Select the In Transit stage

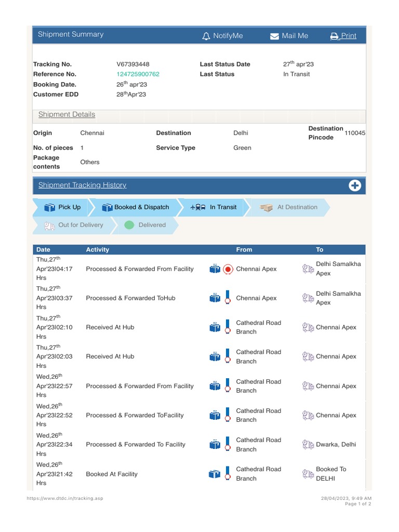point(214,207)
